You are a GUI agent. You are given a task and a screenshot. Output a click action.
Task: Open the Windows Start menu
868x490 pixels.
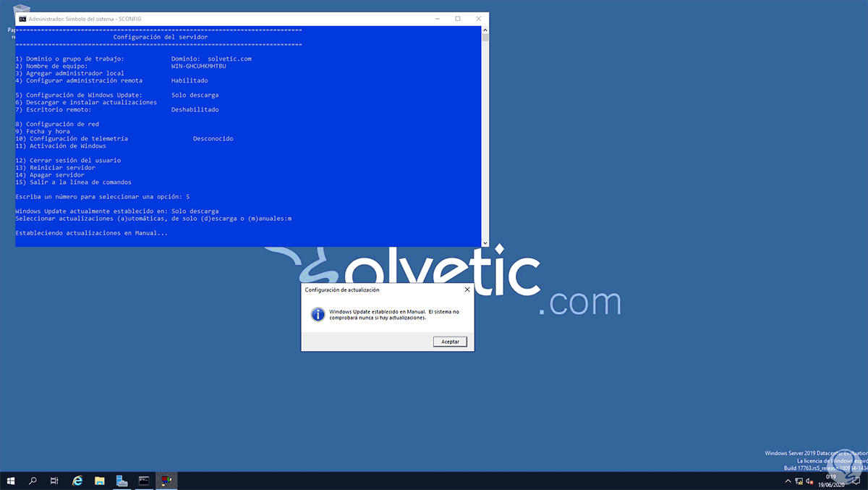tap(11, 481)
